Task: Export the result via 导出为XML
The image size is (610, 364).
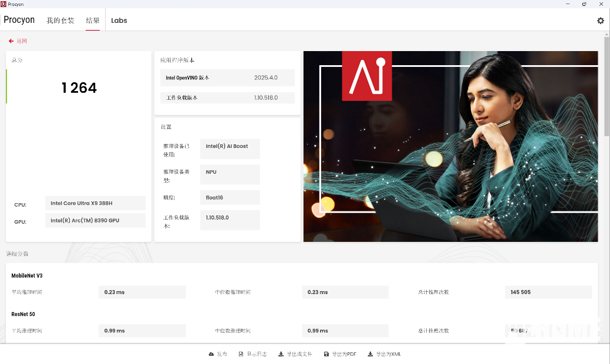Action: point(384,354)
